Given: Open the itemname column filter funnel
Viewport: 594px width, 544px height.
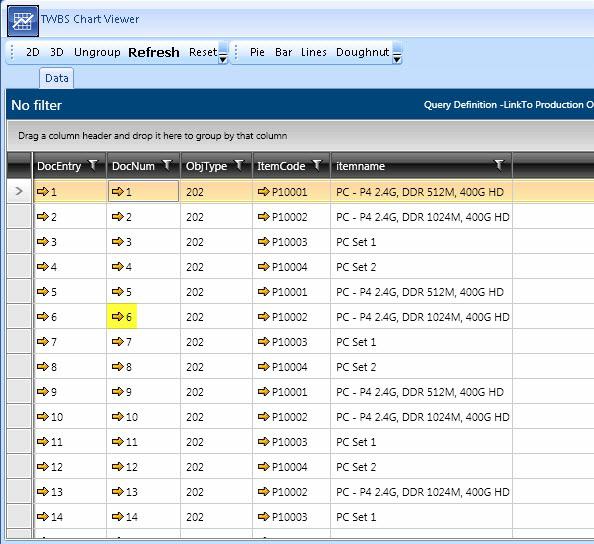Looking at the screenshot, I should [x=499, y=165].
